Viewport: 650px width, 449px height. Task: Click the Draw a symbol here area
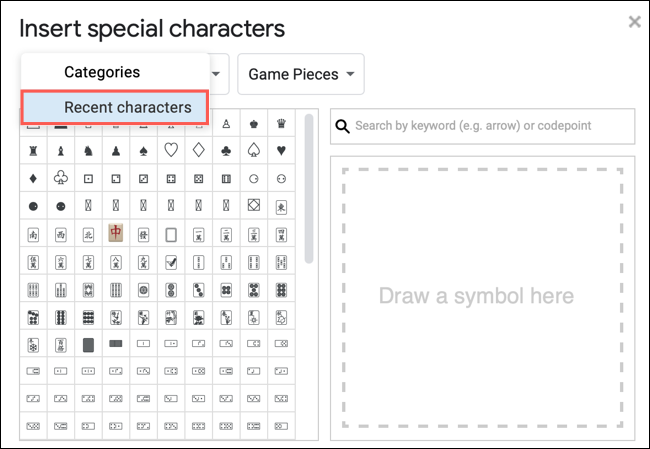[x=476, y=296]
